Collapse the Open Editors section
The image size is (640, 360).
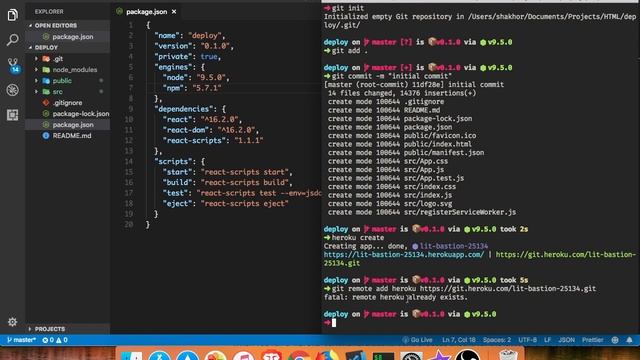point(30,25)
